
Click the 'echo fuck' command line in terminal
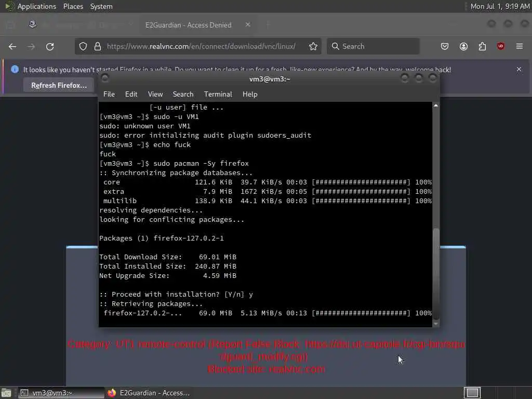(145, 145)
